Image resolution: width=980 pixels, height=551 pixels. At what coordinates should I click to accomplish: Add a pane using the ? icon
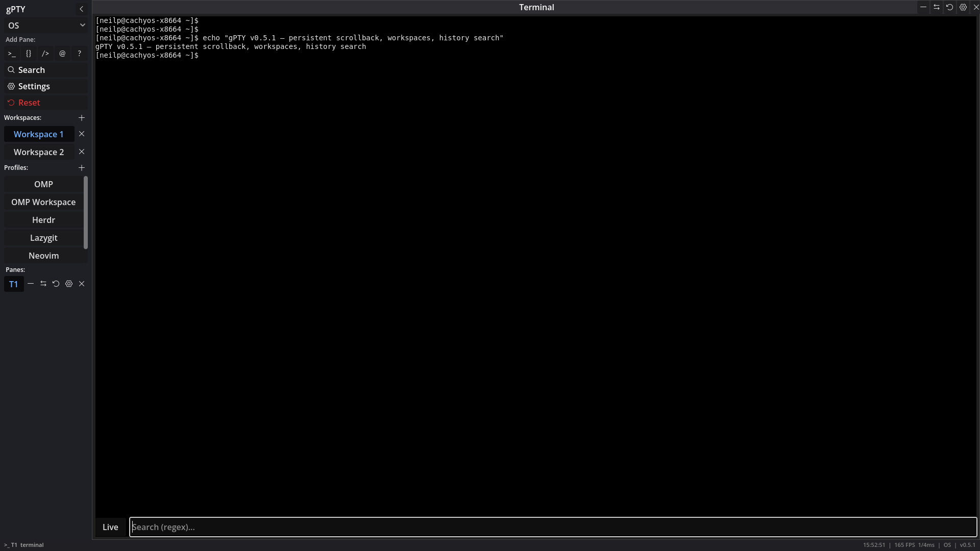(79, 54)
